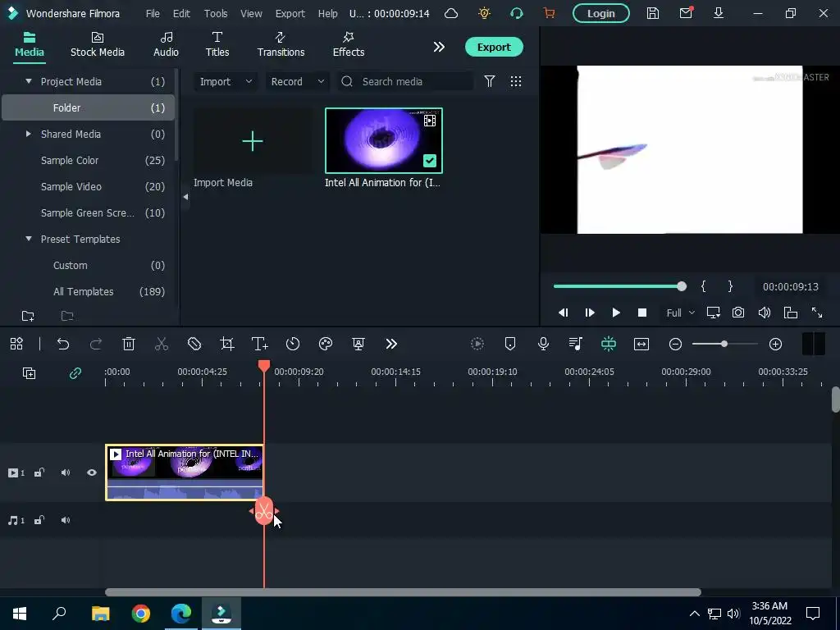Delete the selected clip with the trash icon

click(129, 344)
